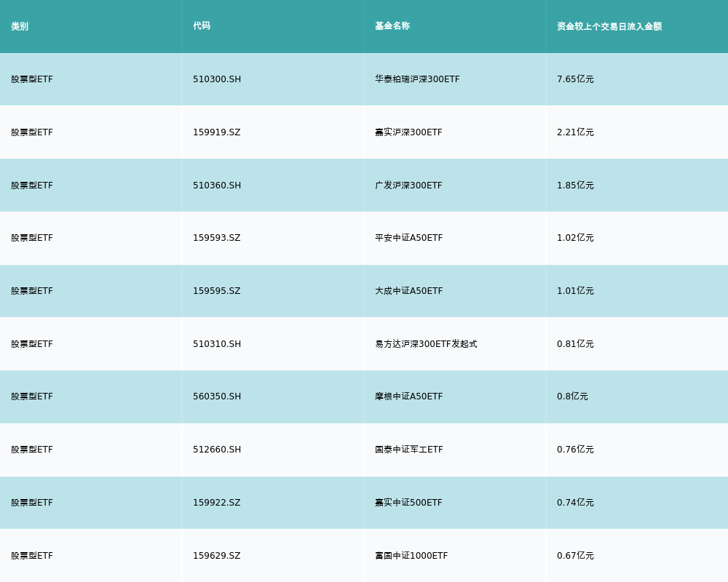The image size is (728, 582).
Task: Click 股票型ETF in the 159593.SZ row
Action: 32,238
